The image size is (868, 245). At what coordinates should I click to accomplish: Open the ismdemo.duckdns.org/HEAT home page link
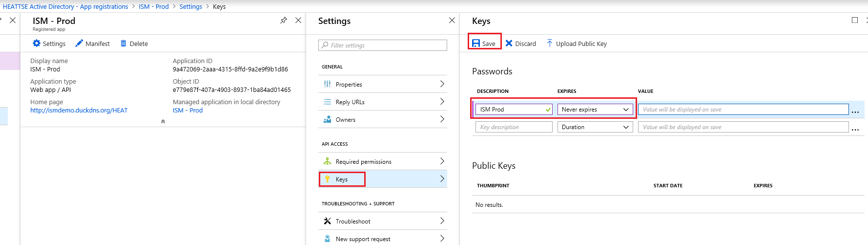79,111
